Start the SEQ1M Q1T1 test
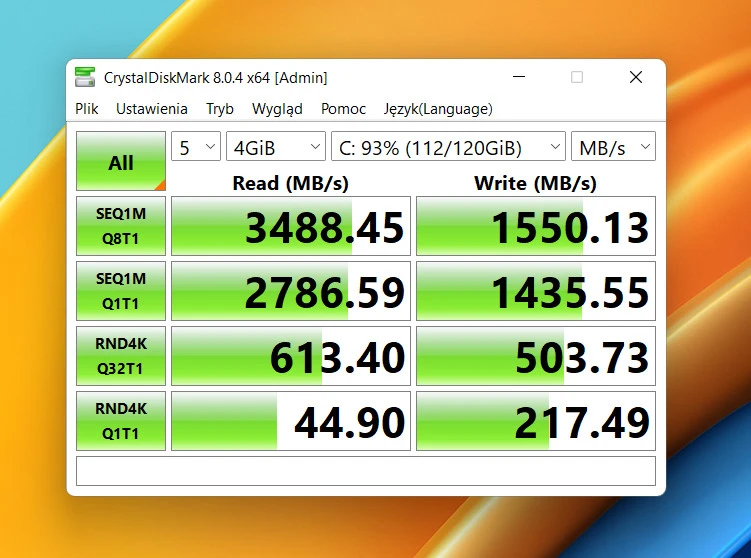Viewport: 751px width, 558px height. (121, 291)
